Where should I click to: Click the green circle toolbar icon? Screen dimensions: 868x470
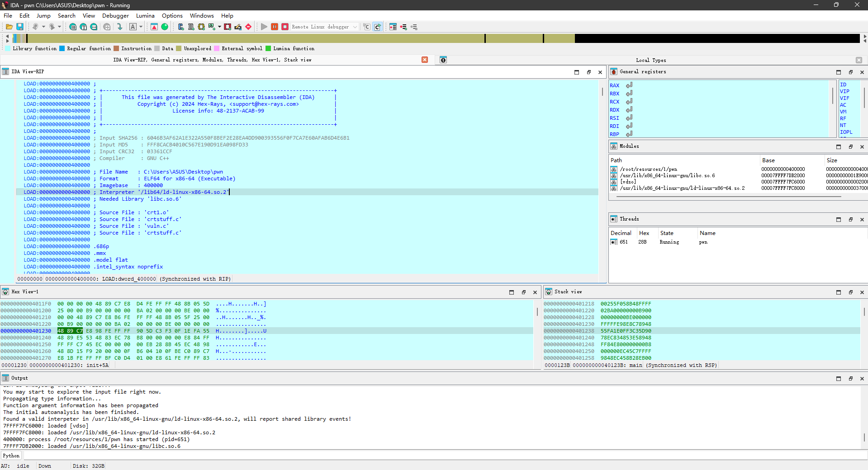pyautogui.click(x=165, y=27)
